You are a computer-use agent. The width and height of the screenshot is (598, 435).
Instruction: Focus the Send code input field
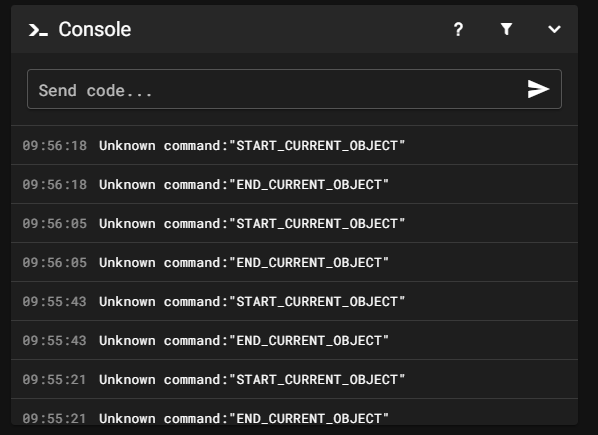point(294,89)
